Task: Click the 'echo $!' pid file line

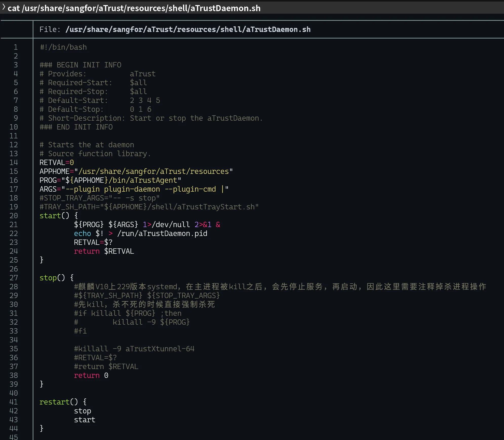Action: tap(141, 233)
